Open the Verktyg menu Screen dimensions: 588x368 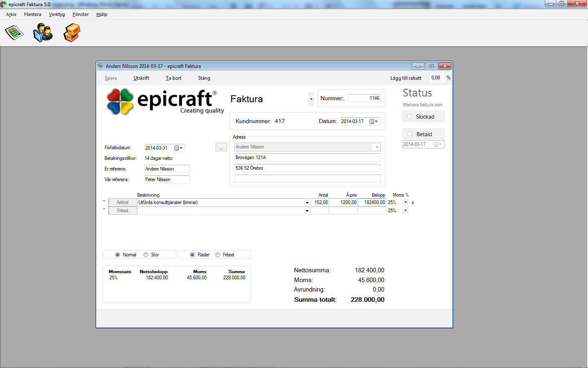[57, 14]
